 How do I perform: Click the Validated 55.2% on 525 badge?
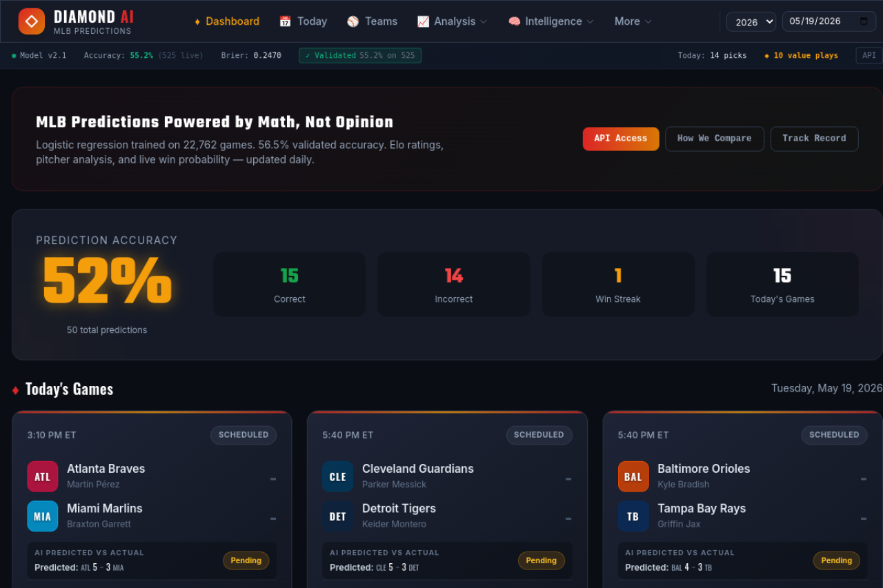360,56
